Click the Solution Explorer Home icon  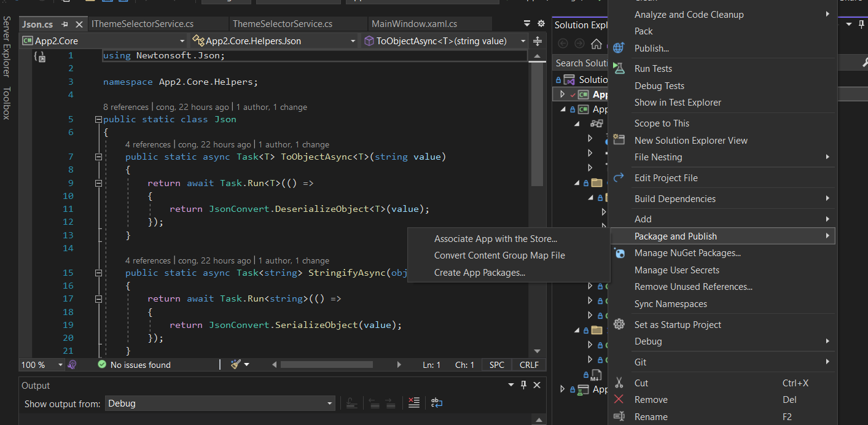(x=596, y=44)
